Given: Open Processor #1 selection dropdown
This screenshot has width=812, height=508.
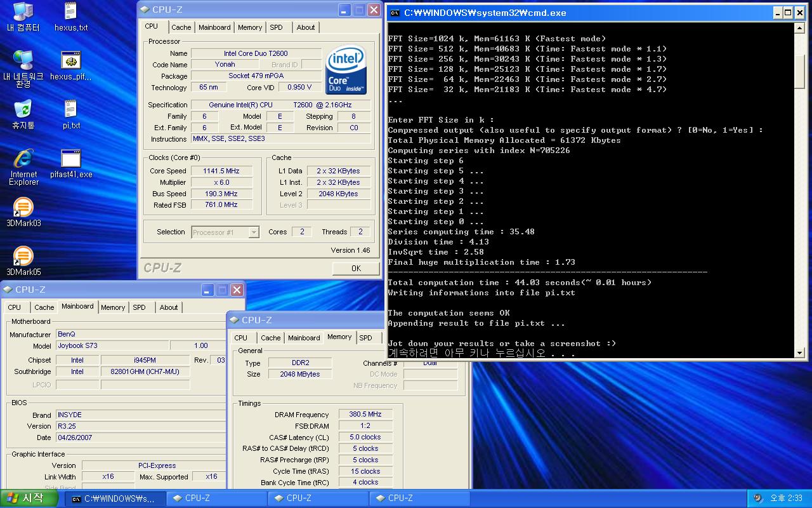Looking at the screenshot, I should click(x=225, y=232).
